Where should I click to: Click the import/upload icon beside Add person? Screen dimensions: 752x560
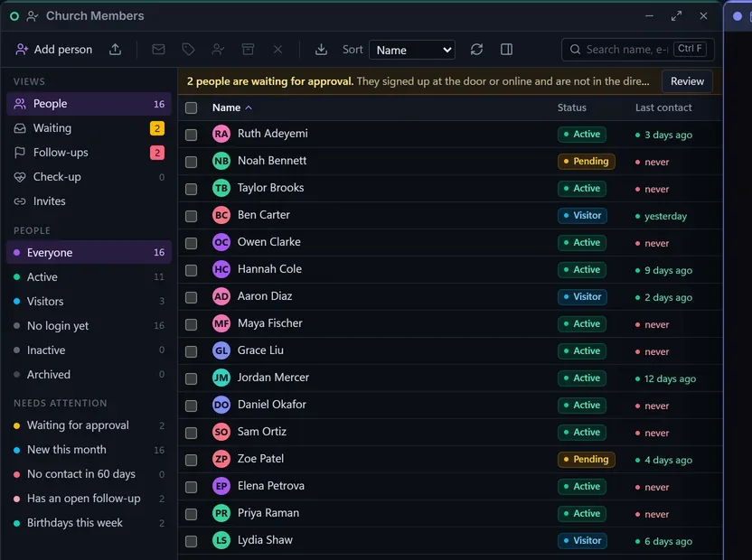(115, 50)
